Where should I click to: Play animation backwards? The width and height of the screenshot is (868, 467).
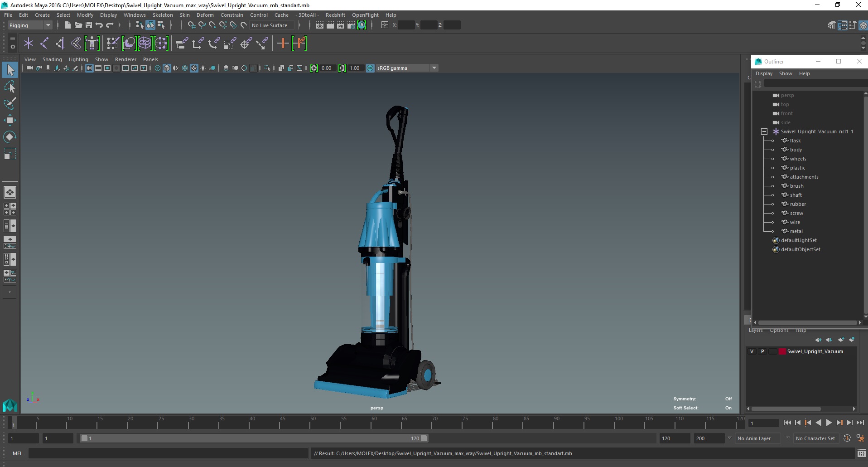pos(819,423)
